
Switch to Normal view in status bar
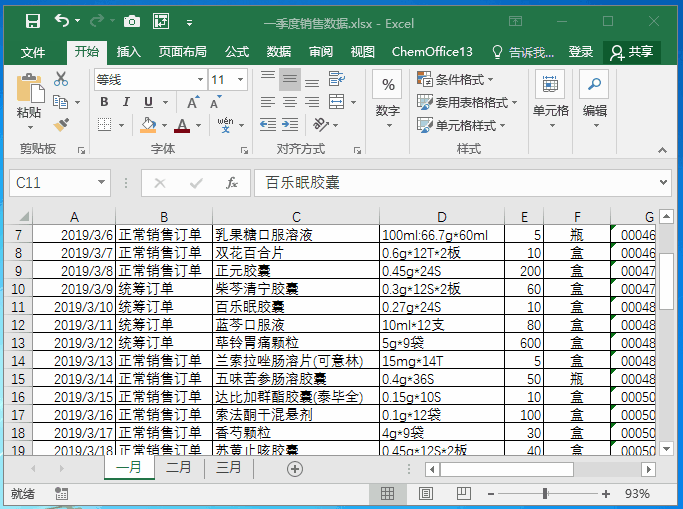click(387, 493)
